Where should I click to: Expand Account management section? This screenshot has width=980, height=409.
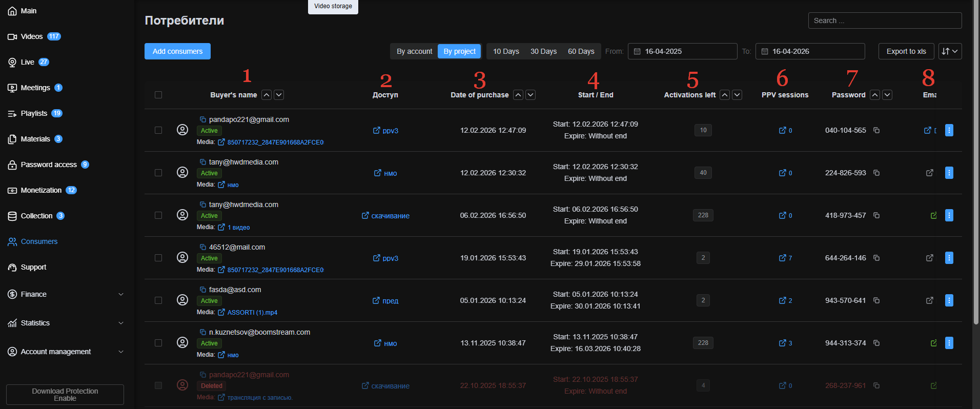click(66, 352)
